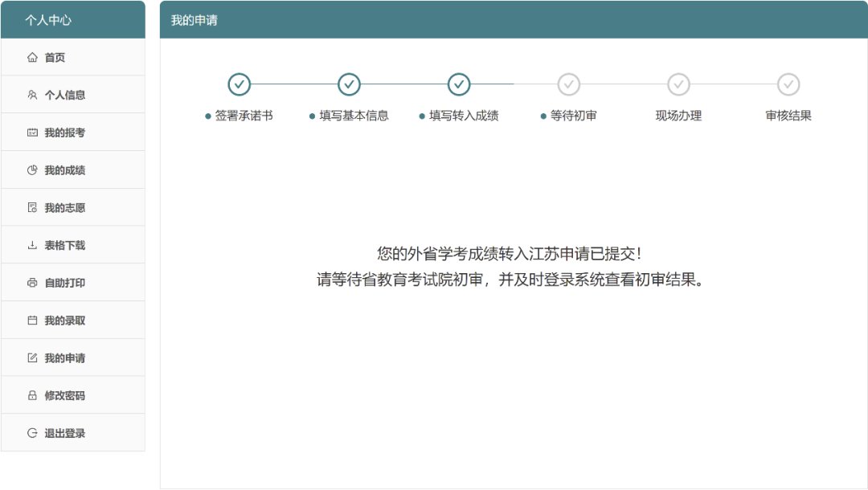Click the 现场办理 step circle
This screenshot has height=490, width=868.
[x=678, y=84]
